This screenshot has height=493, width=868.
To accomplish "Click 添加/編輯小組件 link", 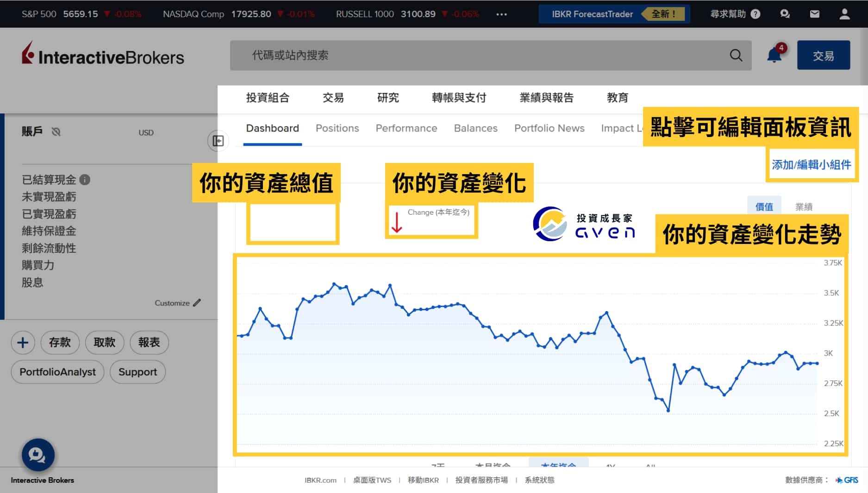I will (x=811, y=165).
